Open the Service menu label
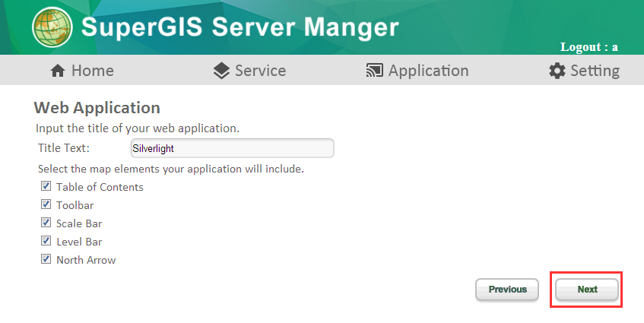644x323 pixels. click(260, 71)
